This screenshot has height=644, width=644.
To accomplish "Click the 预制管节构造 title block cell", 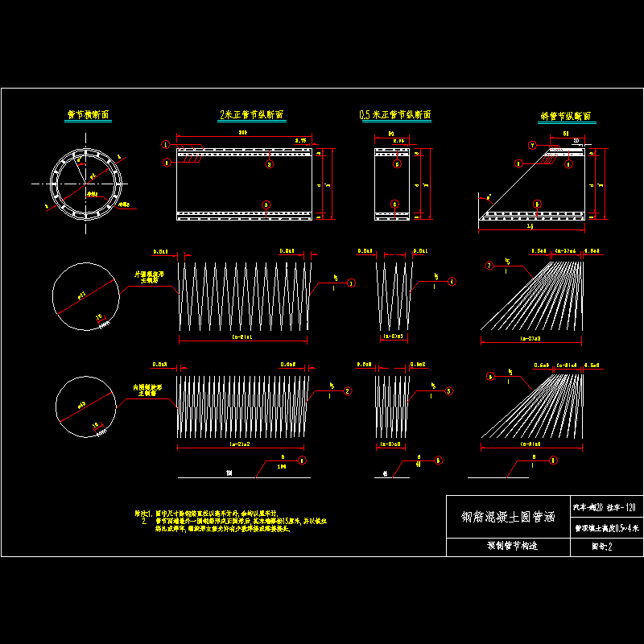I will pyautogui.click(x=508, y=547).
